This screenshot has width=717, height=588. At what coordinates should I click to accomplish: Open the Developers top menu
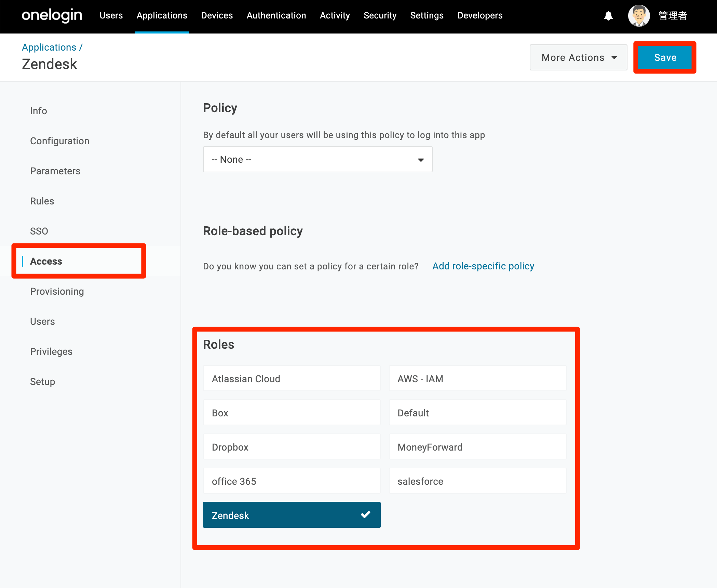click(x=480, y=16)
